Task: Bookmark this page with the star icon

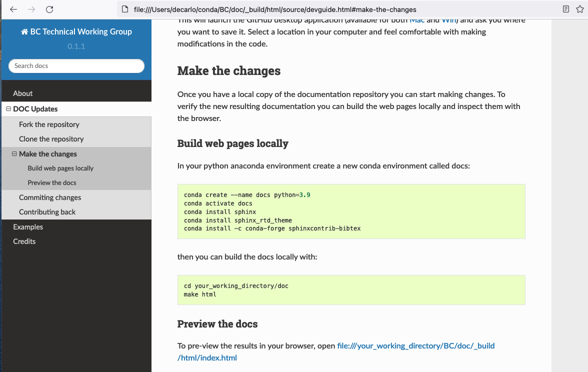Action: click(580, 9)
